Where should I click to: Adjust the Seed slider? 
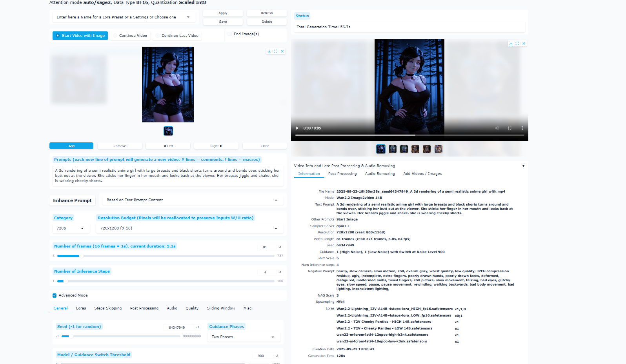[x=121, y=336]
